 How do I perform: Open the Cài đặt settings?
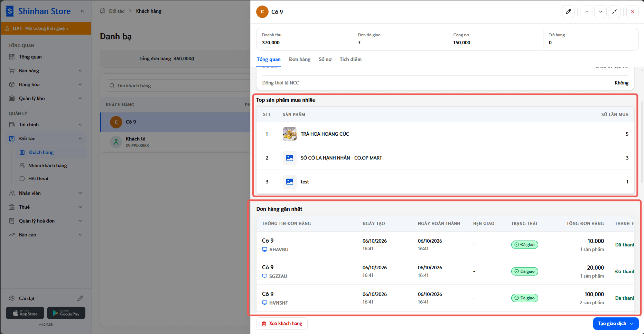(x=27, y=298)
